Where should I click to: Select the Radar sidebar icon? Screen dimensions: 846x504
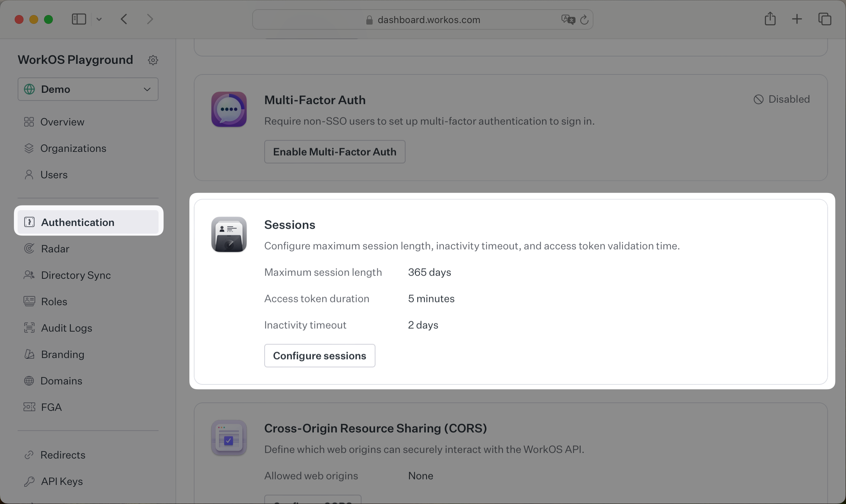click(x=29, y=248)
